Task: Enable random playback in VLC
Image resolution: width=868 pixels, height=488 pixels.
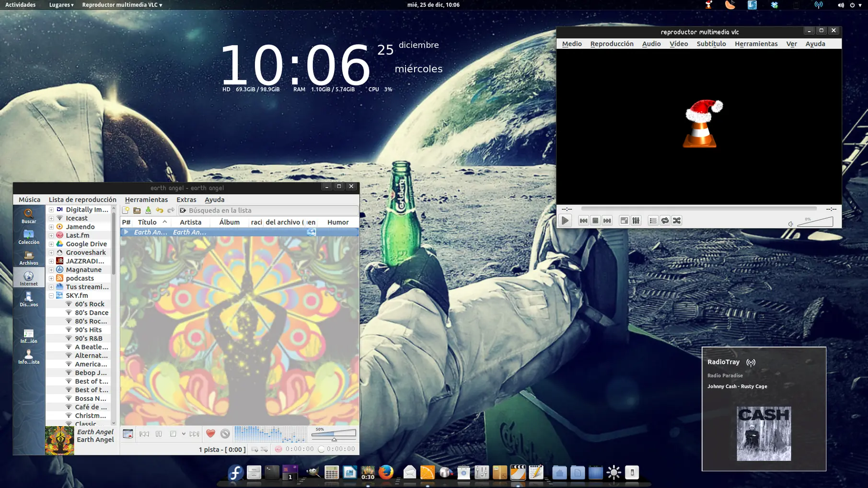Action: (677, 220)
